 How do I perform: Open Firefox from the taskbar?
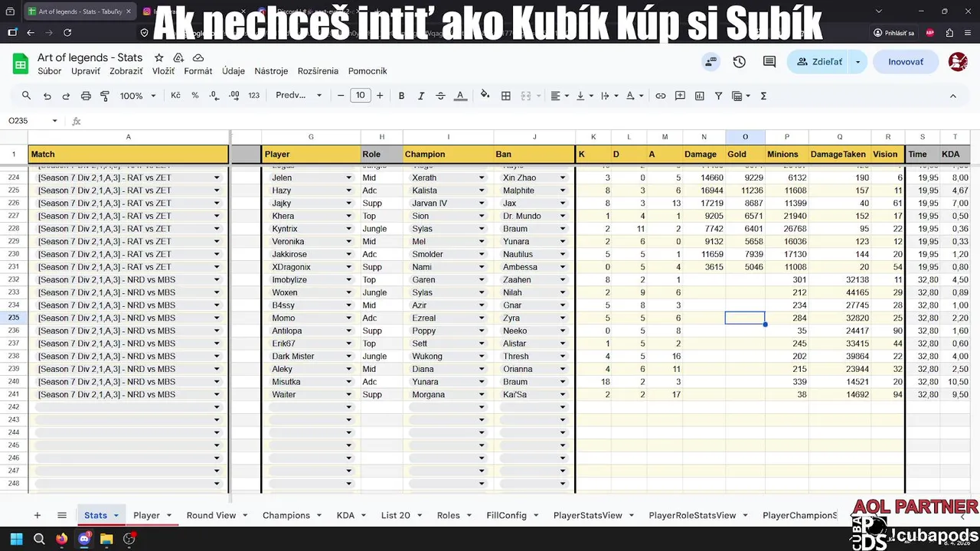pos(61,539)
